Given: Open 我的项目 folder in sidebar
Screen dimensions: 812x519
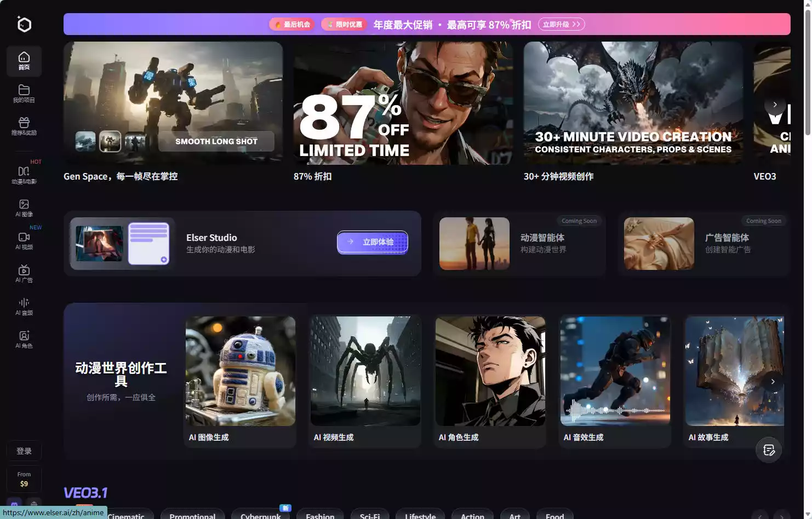Looking at the screenshot, I should click(x=24, y=94).
